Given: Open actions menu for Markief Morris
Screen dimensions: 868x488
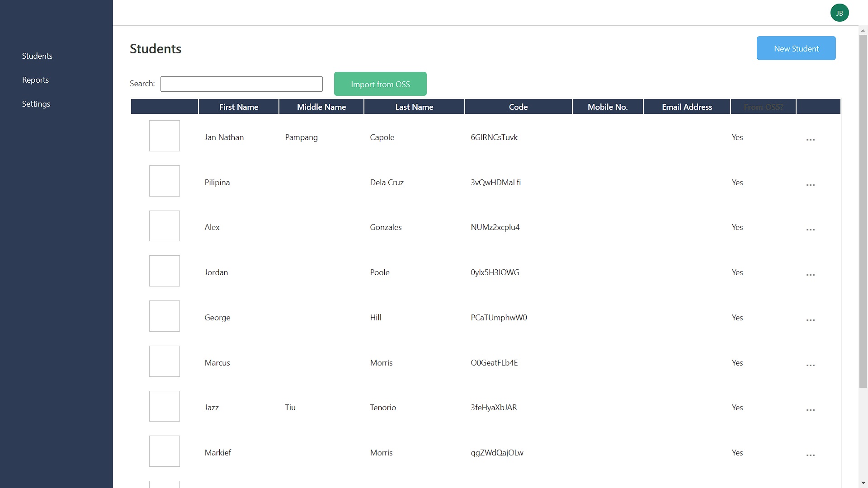Looking at the screenshot, I should coord(811,455).
